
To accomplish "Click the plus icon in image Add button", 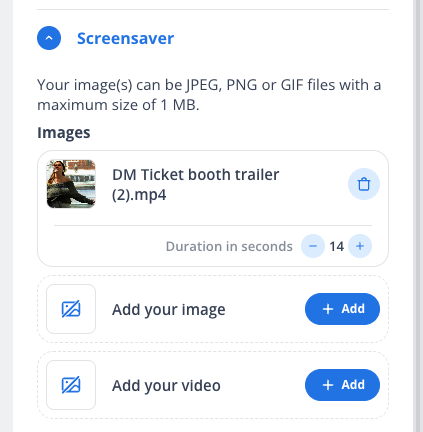I will tap(328, 309).
